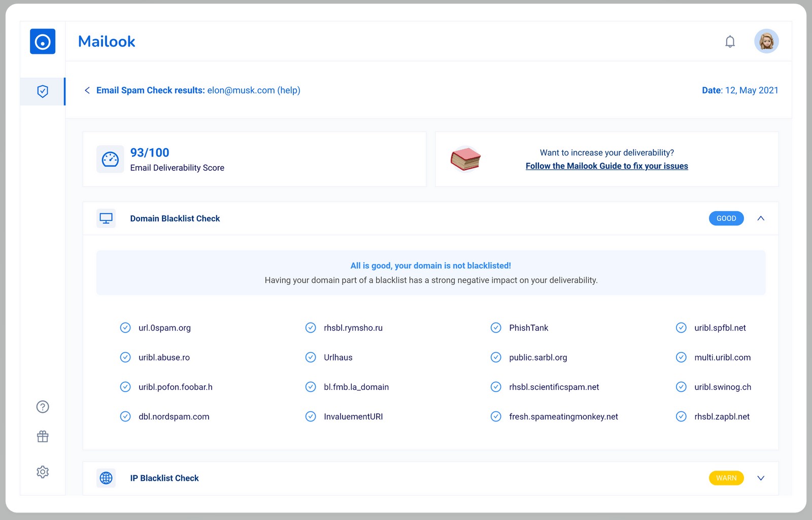The image size is (812, 520).
Task: Click the check mark beside PhishTank
Action: [496, 328]
